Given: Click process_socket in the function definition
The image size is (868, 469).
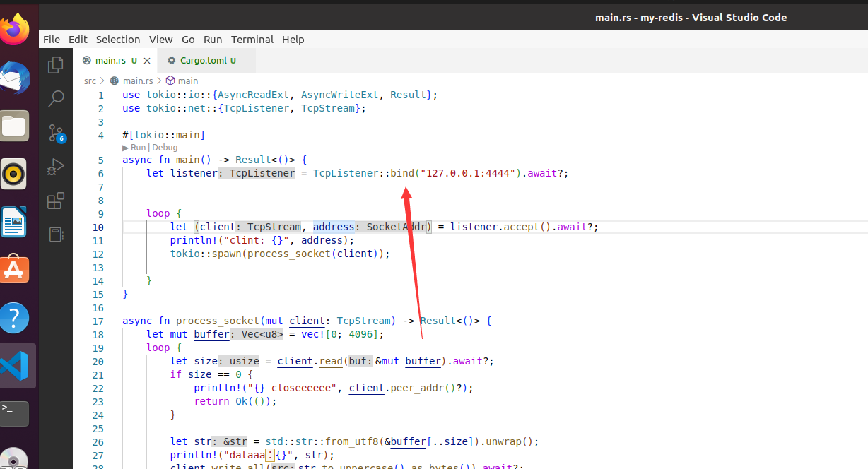Looking at the screenshot, I should pos(219,321).
